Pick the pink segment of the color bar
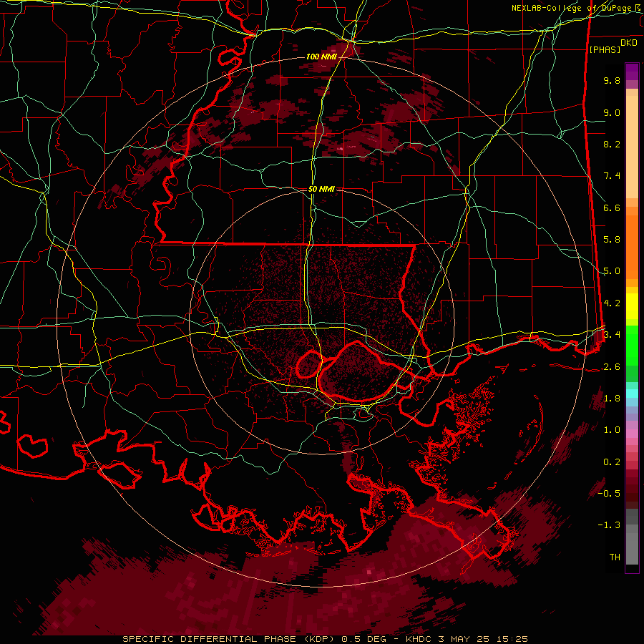The width and height of the screenshot is (644, 644). pyautogui.click(x=632, y=434)
